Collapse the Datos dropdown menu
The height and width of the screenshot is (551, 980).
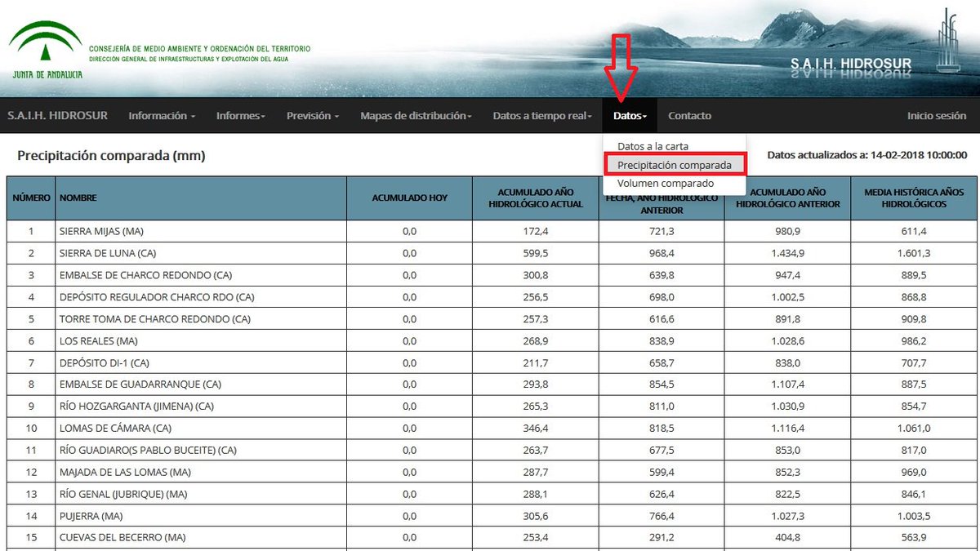coord(630,116)
